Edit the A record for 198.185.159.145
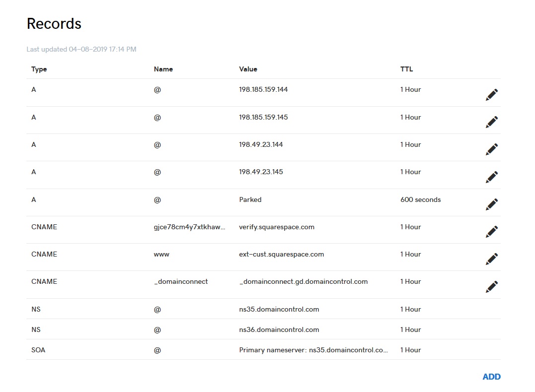 tap(492, 122)
